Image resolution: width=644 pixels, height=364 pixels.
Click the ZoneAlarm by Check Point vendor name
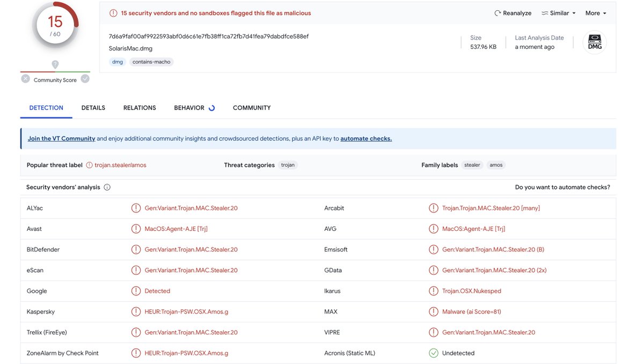(x=63, y=353)
